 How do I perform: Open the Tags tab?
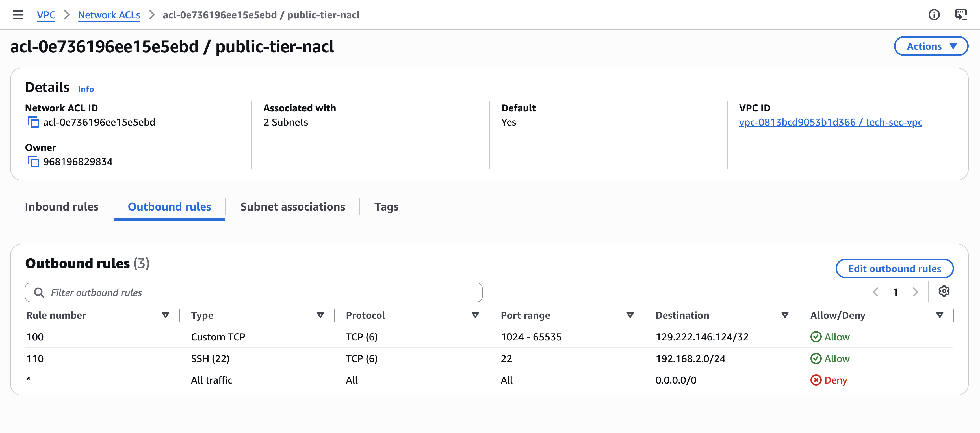[386, 207]
